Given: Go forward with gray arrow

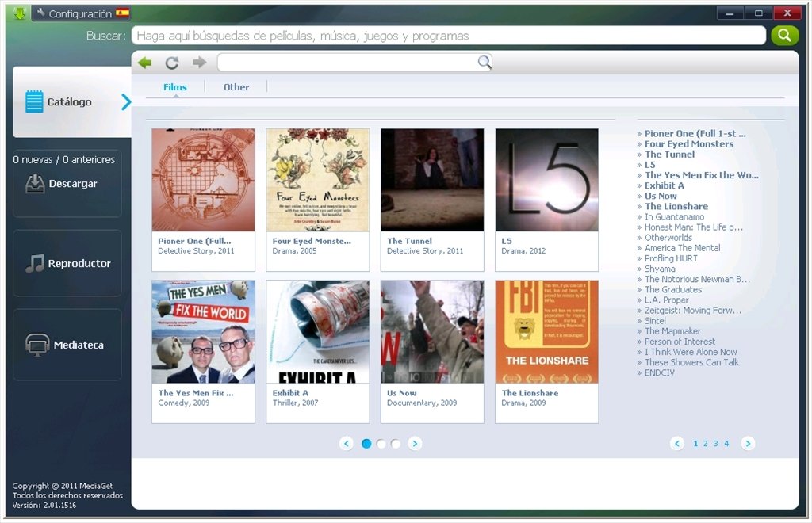Looking at the screenshot, I should click(199, 63).
